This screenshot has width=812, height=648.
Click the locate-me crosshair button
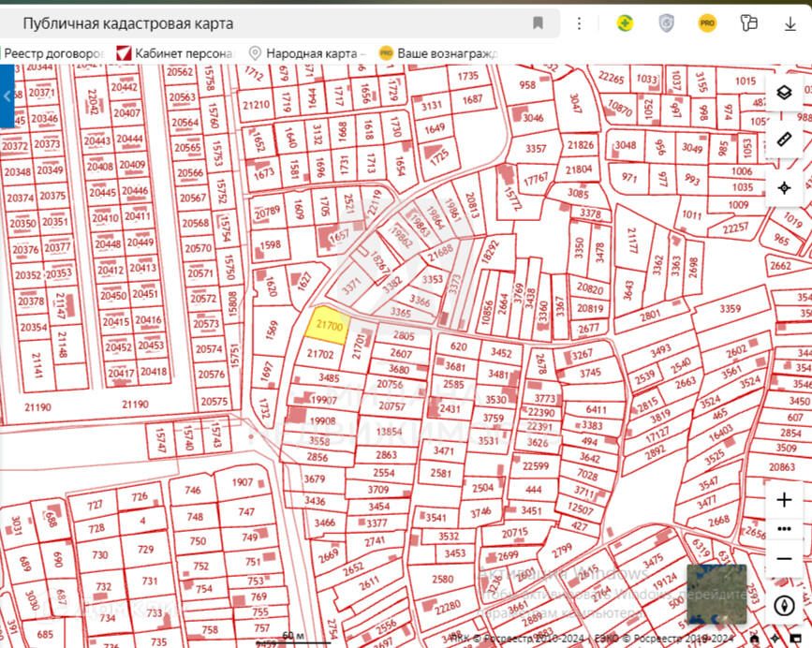click(784, 188)
